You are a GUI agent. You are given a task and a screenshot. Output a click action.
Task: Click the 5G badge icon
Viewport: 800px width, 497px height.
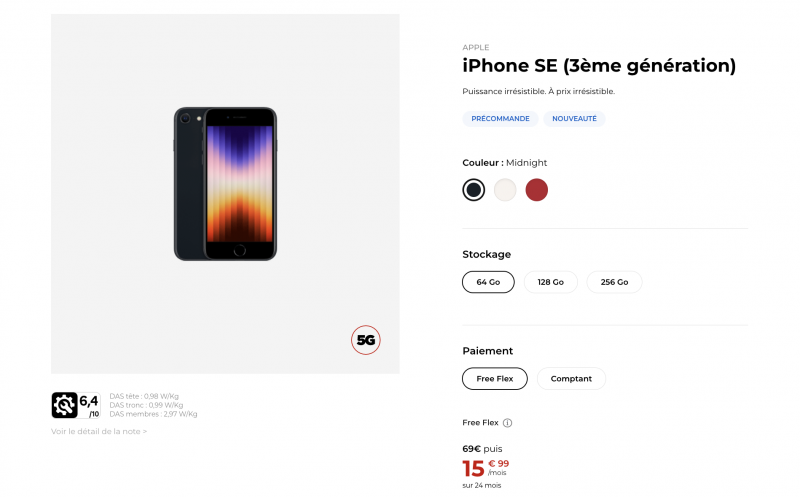pyautogui.click(x=366, y=340)
